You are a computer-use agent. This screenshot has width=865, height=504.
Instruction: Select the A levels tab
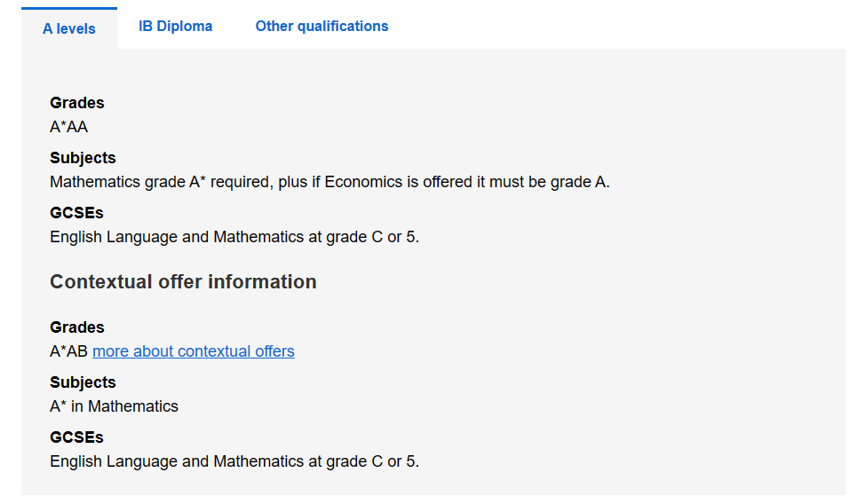69,28
